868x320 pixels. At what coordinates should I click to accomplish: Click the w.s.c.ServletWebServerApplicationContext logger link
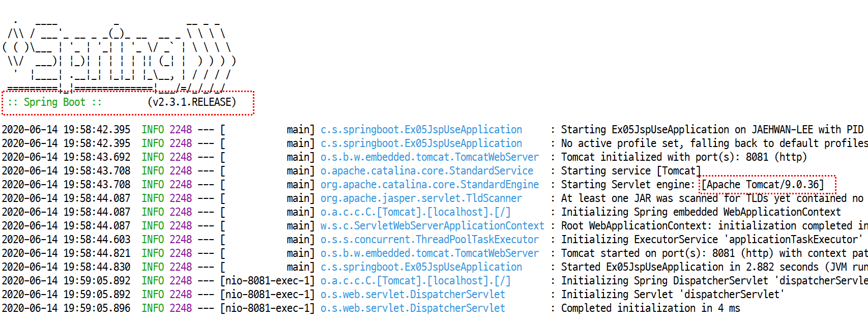tap(432, 226)
